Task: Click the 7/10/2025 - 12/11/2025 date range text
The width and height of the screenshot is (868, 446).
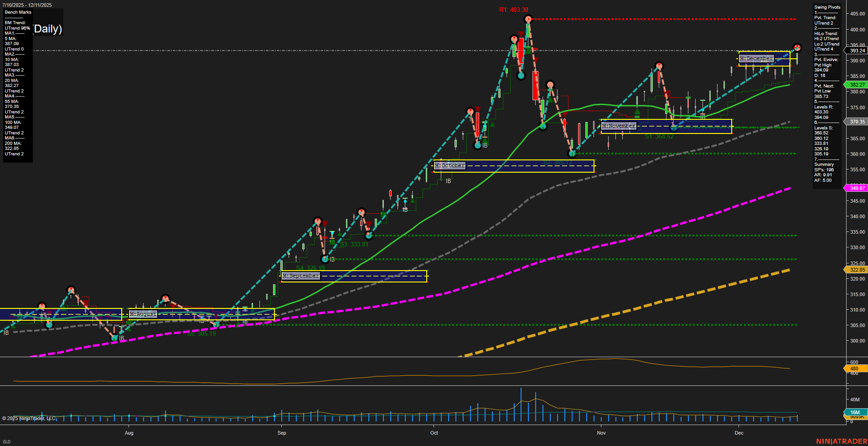Action: [x=28, y=5]
